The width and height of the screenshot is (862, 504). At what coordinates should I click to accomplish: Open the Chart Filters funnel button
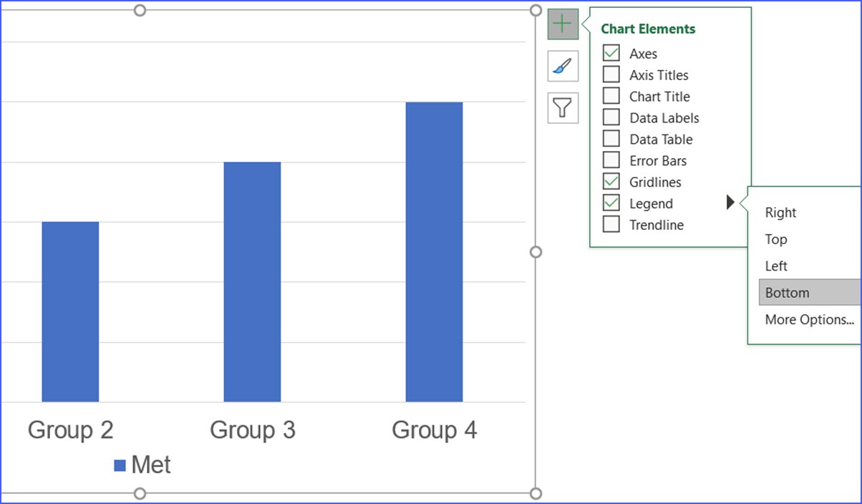click(x=563, y=108)
